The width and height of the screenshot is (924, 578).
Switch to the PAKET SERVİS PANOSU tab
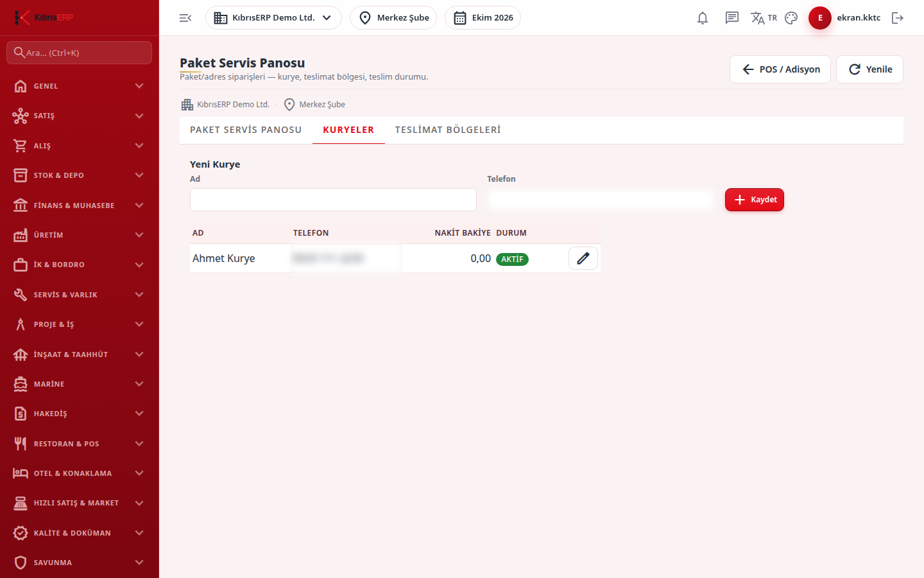tap(246, 130)
